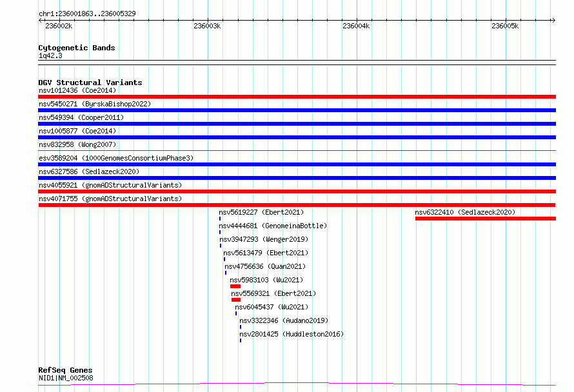Click the chr1:236001863..236005329 coordinates text
574x392 pixels.
point(87,14)
